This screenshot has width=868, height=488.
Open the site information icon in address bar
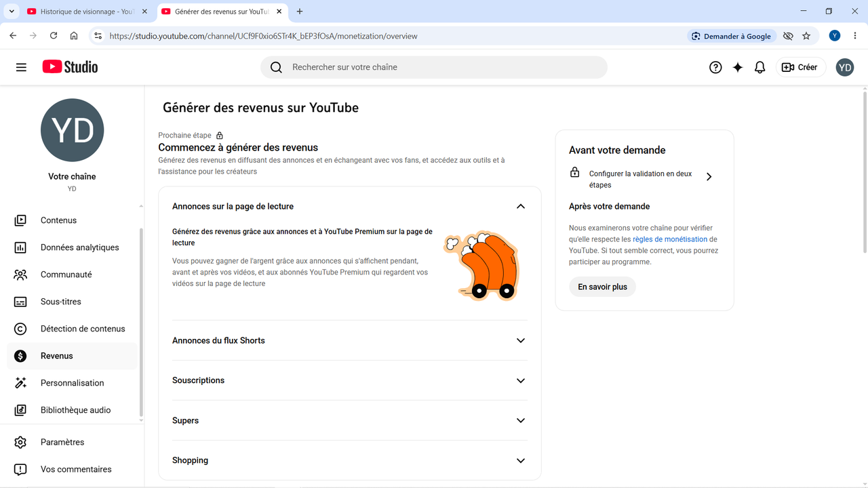tap(98, 36)
